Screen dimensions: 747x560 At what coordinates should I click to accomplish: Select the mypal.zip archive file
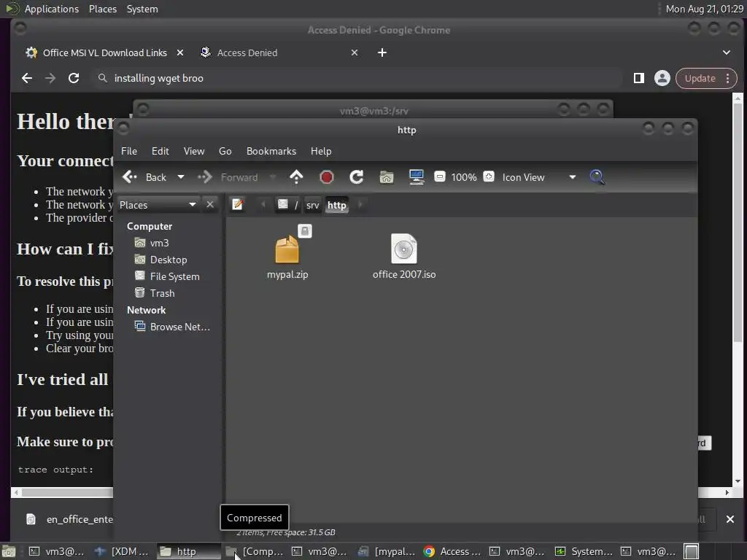click(x=287, y=254)
